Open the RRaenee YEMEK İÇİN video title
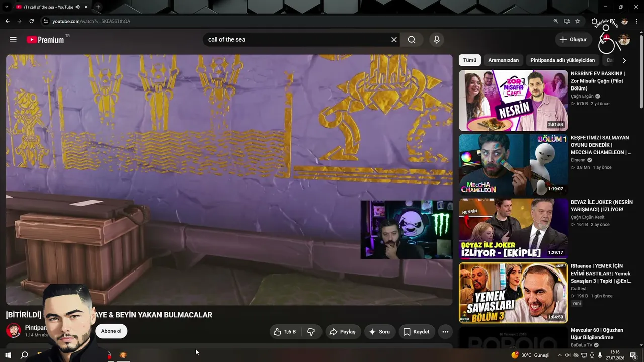The width and height of the screenshot is (644, 362). pyautogui.click(x=601, y=274)
